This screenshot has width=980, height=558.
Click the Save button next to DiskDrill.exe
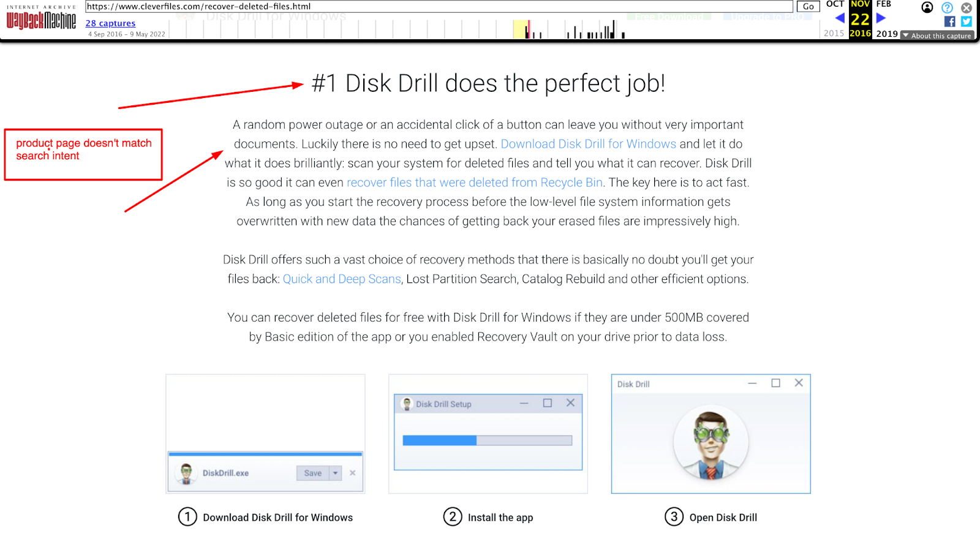pos(312,473)
